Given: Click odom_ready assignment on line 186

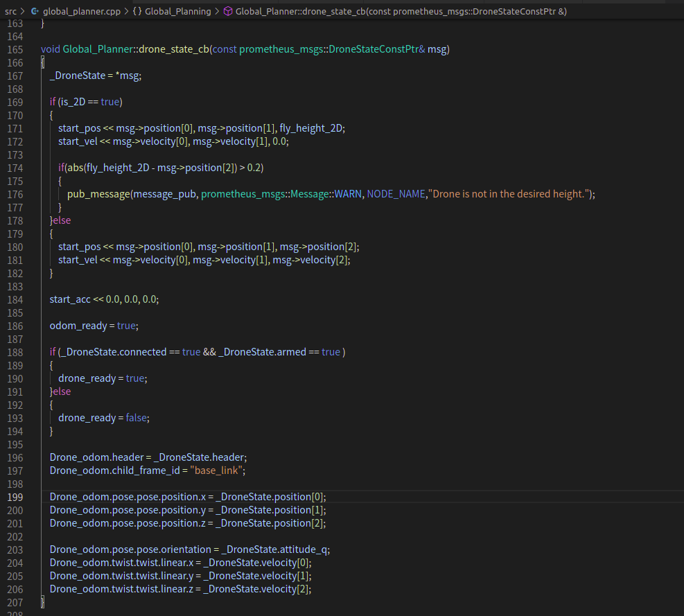Looking at the screenshot, I should click(94, 326).
